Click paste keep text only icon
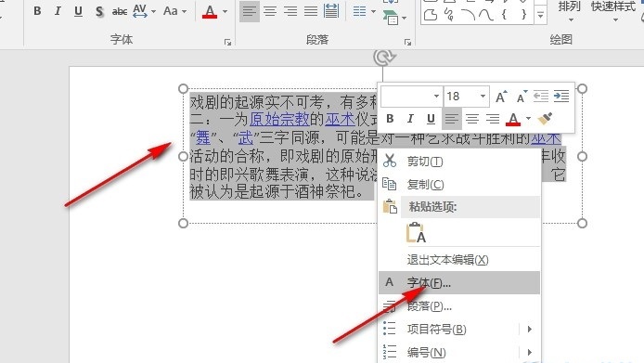The width and height of the screenshot is (644, 363). click(x=416, y=232)
